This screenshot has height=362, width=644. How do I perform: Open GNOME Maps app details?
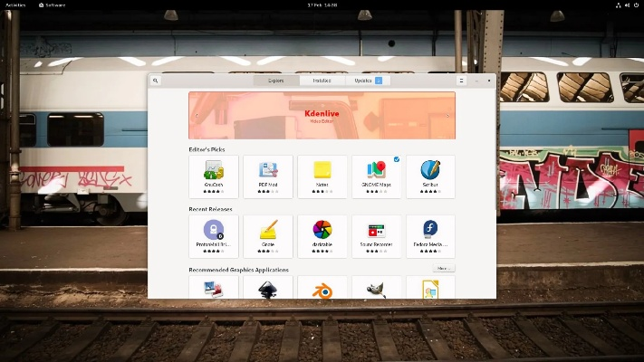tap(377, 176)
